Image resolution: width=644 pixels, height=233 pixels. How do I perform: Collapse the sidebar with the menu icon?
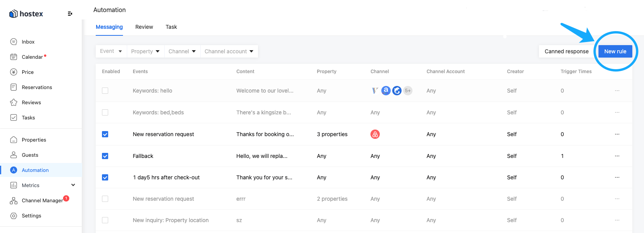click(x=70, y=14)
